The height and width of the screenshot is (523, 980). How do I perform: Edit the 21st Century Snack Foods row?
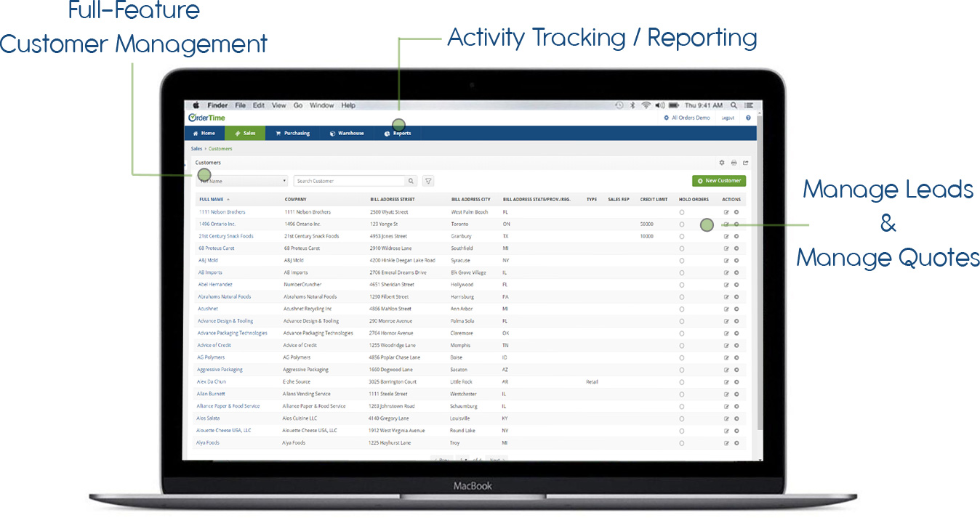726,236
